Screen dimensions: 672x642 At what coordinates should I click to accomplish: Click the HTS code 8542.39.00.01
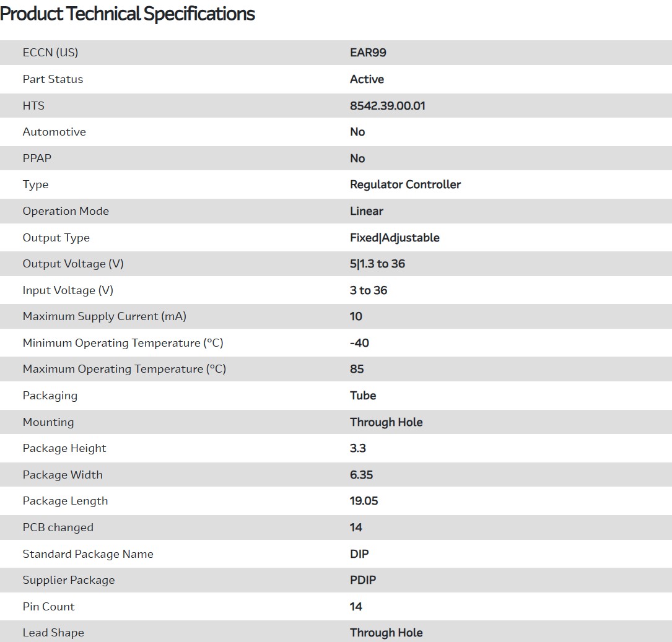[x=387, y=106]
